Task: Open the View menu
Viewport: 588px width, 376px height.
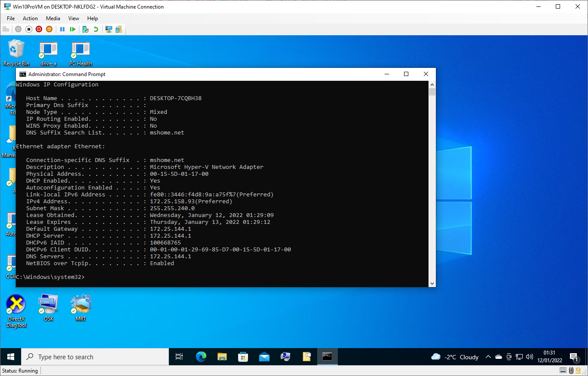Action: (x=73, y=18)
